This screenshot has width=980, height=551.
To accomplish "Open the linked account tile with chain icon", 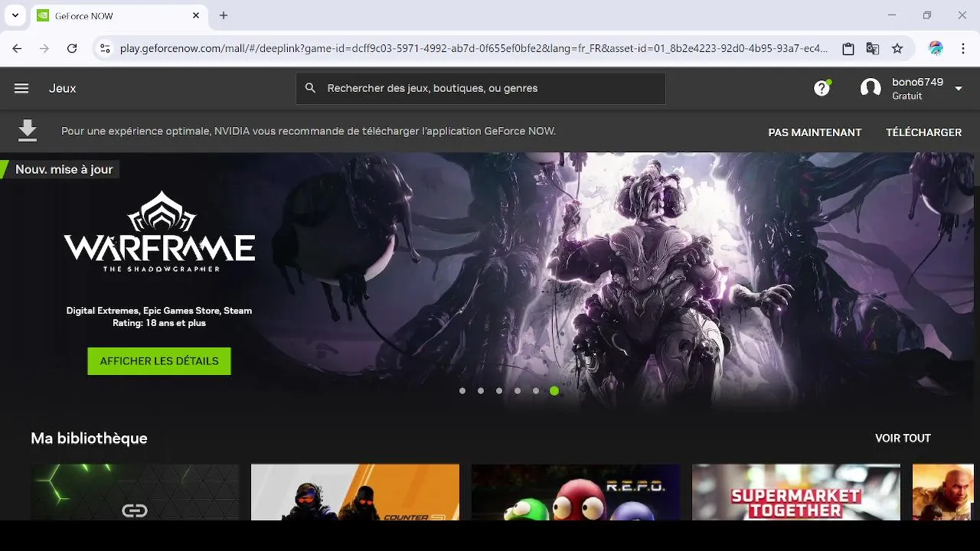I will pos(135,492).
